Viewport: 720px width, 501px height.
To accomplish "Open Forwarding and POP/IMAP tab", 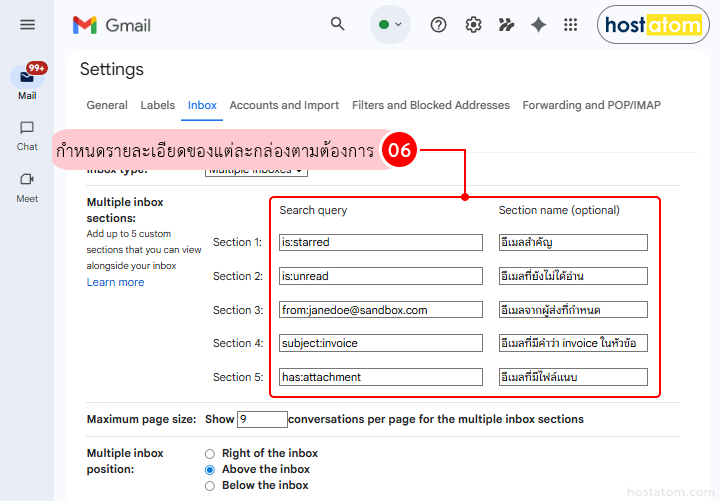I will coord(591,105).
